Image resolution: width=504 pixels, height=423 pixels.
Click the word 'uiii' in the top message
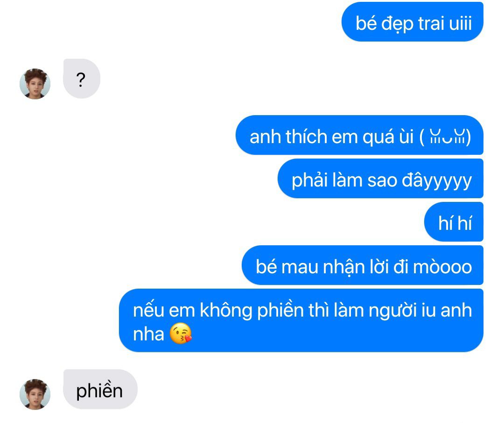pos(460,23)
